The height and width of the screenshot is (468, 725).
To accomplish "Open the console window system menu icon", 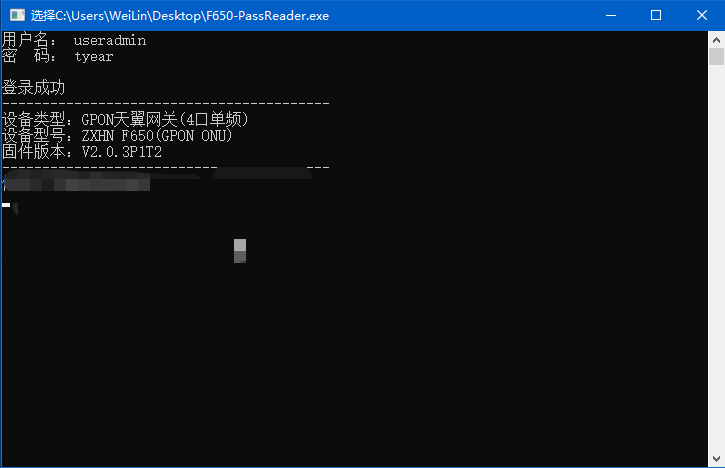I will click(x=17, y=15).
